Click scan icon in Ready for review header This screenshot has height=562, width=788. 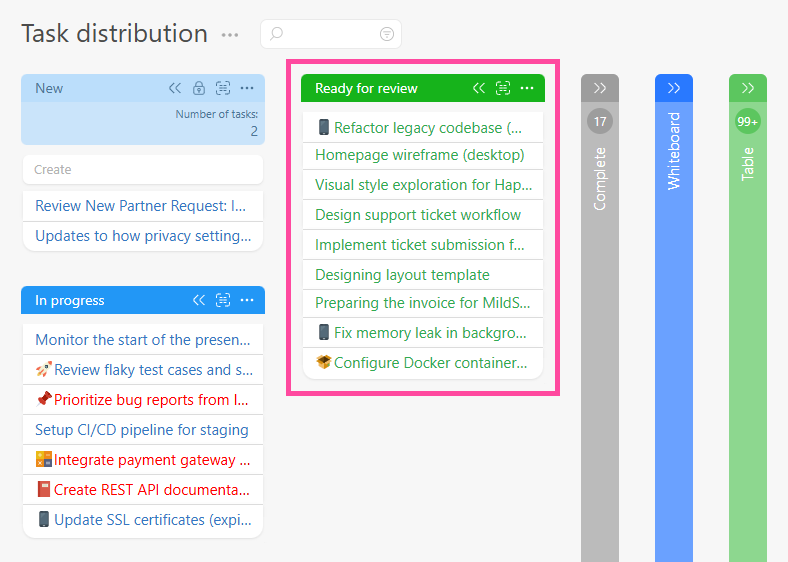(x=503, y=88)
